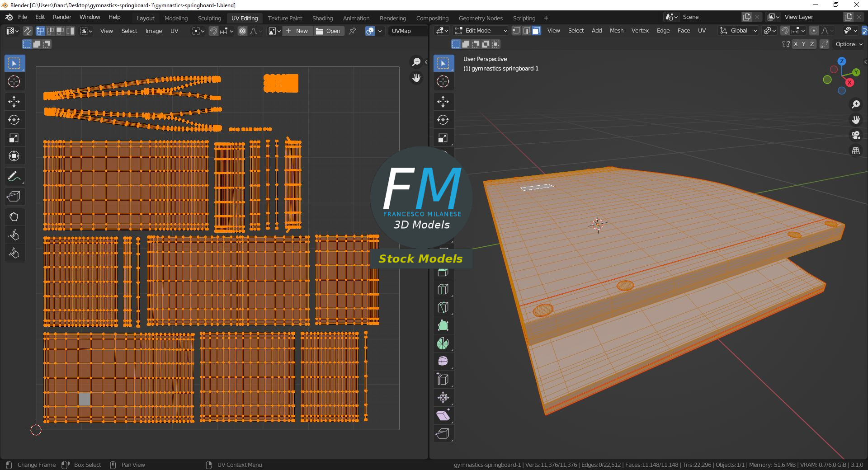Image resolution: width=868 pixels, height=470 pixels.
Task: Select the Knife tool
Action: pos(443,307)
